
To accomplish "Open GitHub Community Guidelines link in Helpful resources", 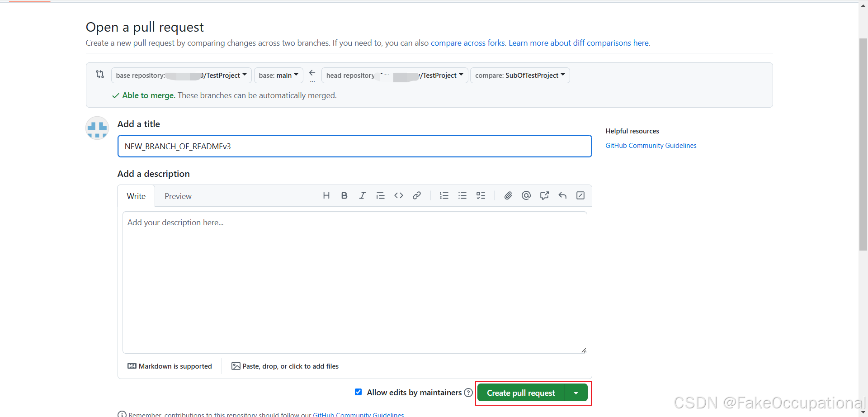I will [x=651, y=146].
